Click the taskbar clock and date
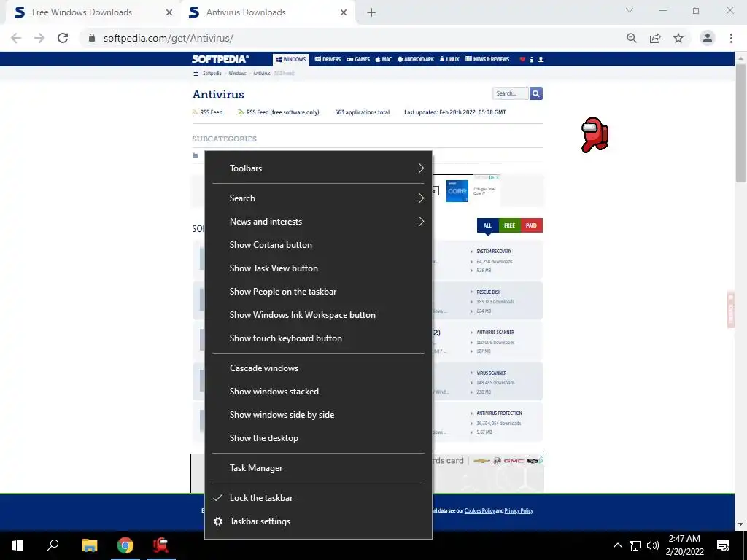 pos(684,545)
